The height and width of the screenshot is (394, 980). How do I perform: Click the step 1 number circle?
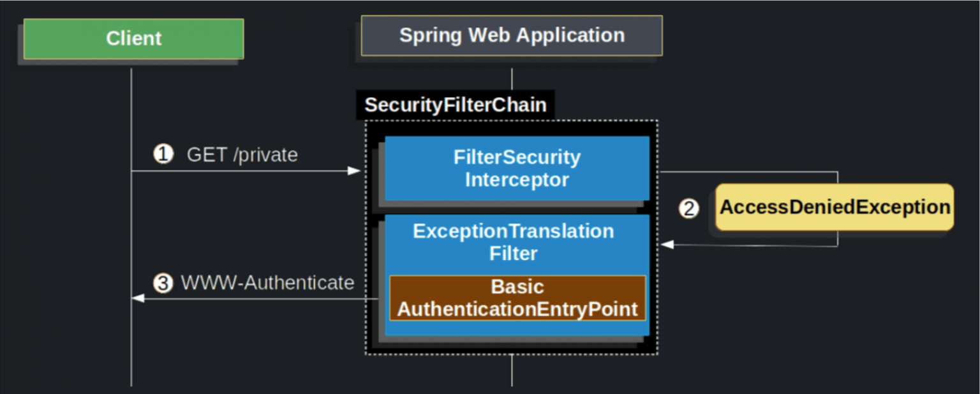click(x=163, y=155)
